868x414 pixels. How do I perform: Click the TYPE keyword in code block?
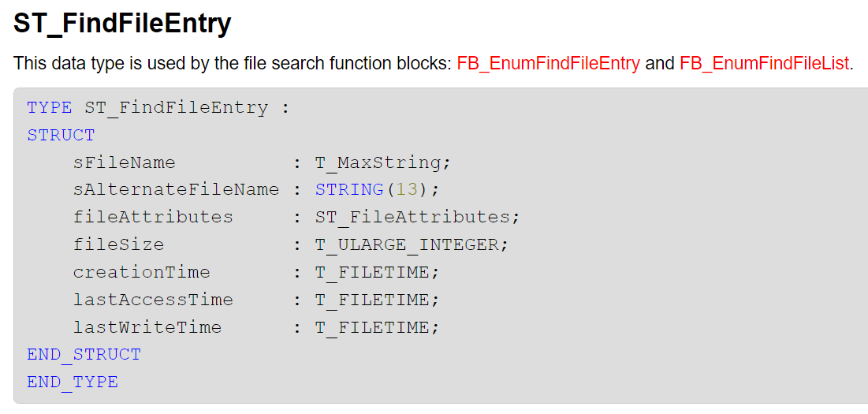(49, 108)
